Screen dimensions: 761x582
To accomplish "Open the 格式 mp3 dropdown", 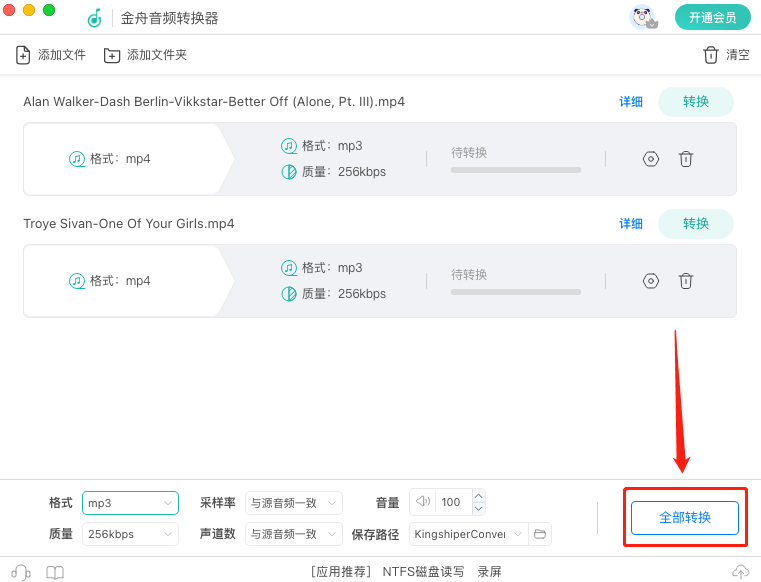I will click(130, 503).
